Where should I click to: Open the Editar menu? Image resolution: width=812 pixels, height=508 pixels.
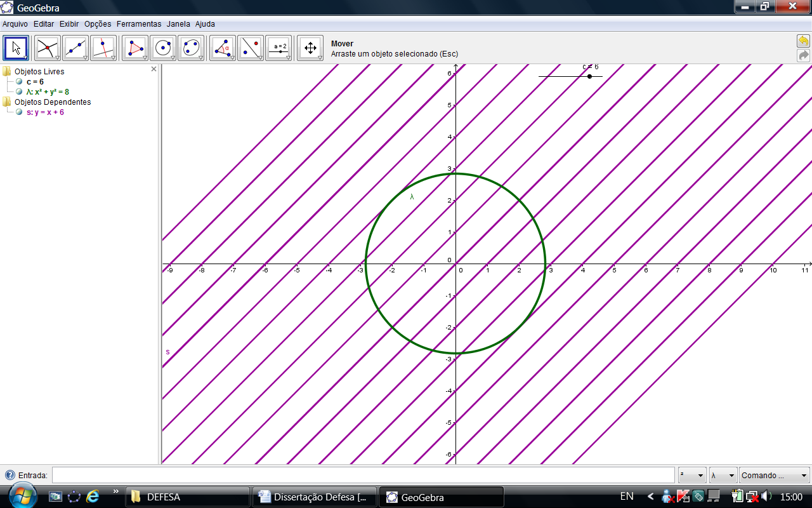point(44,24)
